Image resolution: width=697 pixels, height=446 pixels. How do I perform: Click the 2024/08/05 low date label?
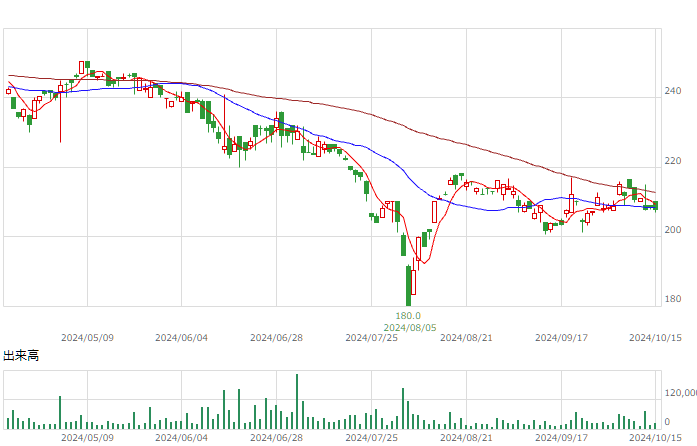[410, 328]
